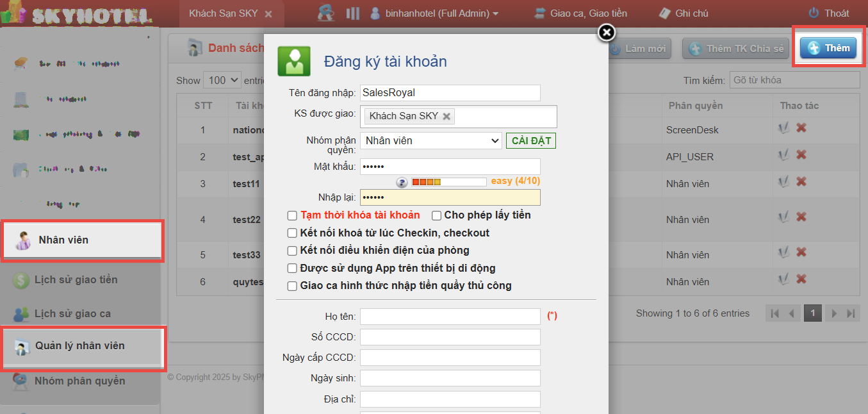Select Quản lý nhân viên in sidebar
The image size is (868, 414).
(82, 346)
